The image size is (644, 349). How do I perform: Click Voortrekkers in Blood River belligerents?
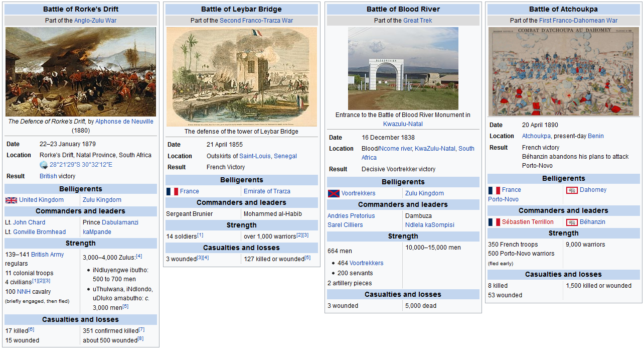358,193
